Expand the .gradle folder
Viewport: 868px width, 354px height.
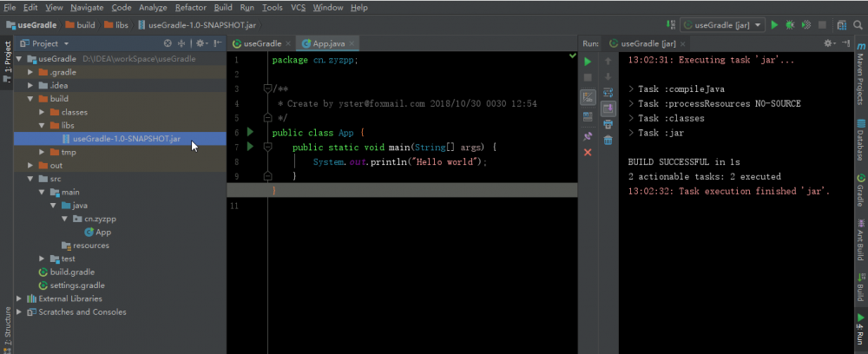click(31, 72)
